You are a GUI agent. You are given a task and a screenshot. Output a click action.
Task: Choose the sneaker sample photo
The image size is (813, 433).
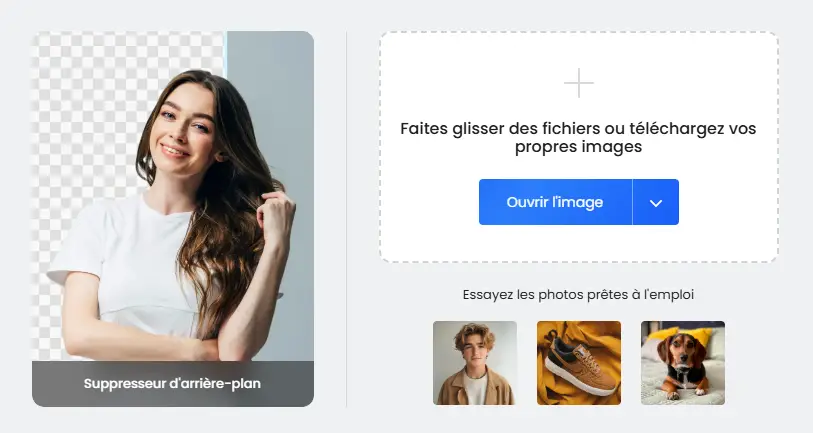coord(579,363)
